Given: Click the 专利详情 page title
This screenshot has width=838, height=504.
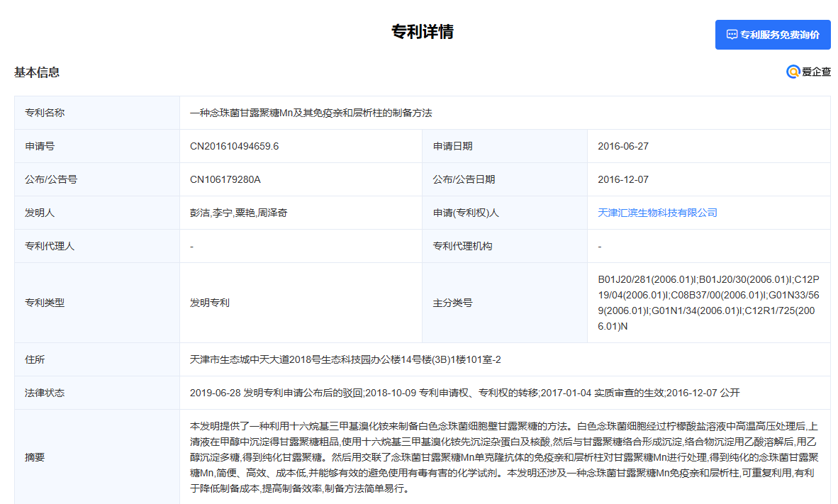Looking at the screenshot, I should coord(423,31).
